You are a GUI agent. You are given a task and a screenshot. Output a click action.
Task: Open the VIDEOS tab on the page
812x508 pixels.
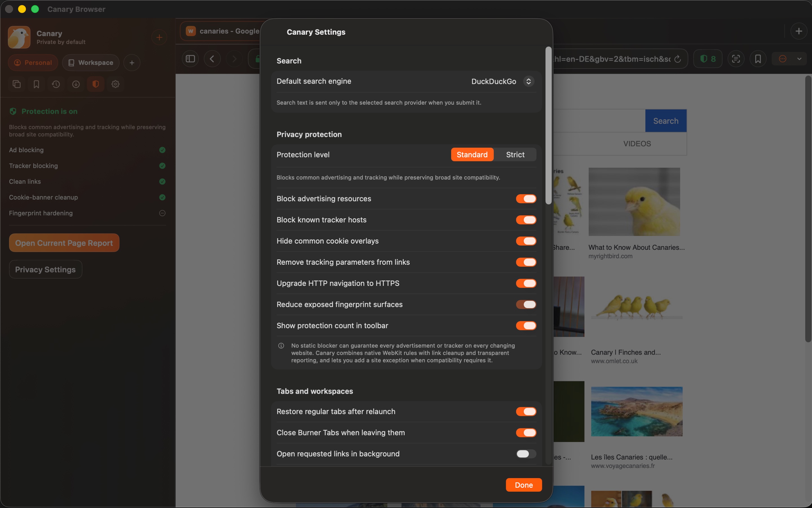tap(637, 144)
